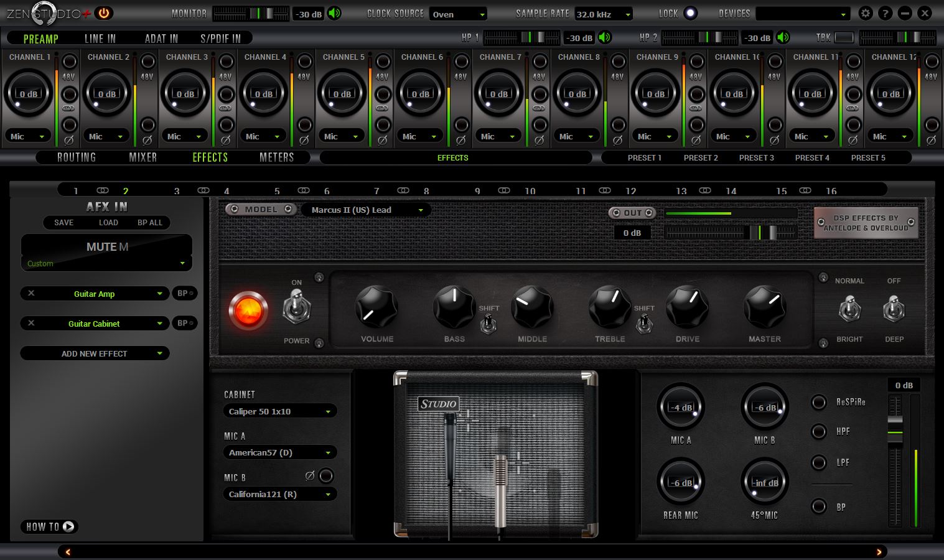The height and width of the screenshot is (560, 944).
Task: Mute the monitor output speaker icon
Action: 335,13
